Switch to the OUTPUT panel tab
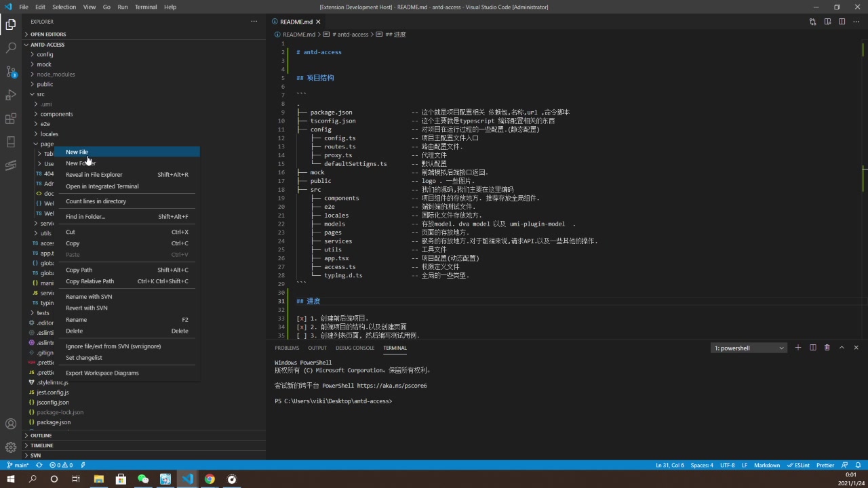868x488 pixels. (x=317, y=348)
